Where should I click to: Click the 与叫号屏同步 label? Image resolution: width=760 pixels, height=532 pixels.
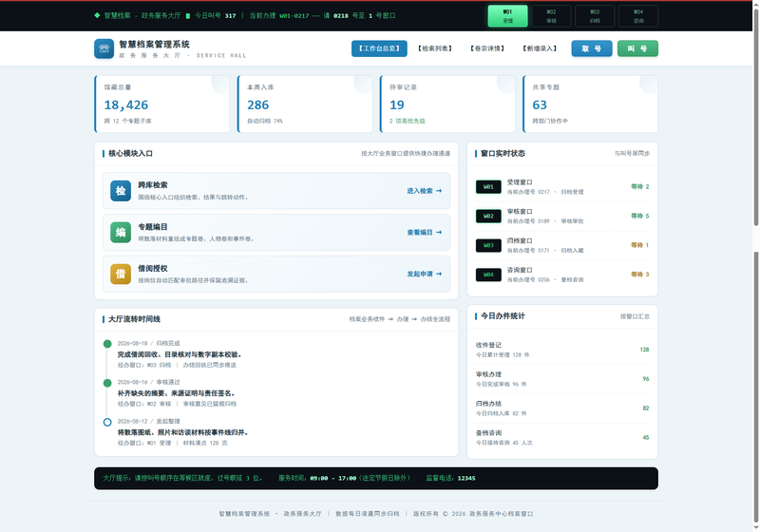point(632,154)
